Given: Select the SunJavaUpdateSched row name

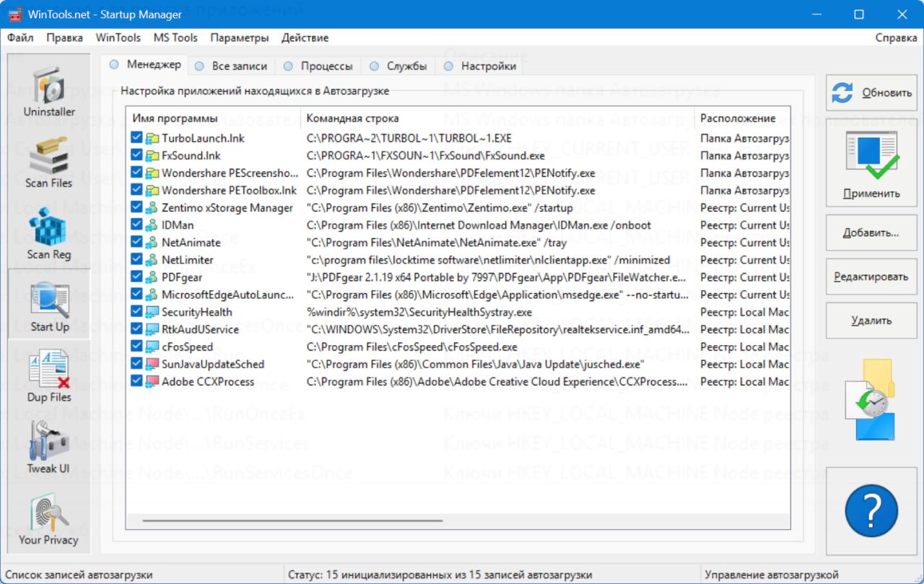Looking at the screenshot, I should [213, 365].
